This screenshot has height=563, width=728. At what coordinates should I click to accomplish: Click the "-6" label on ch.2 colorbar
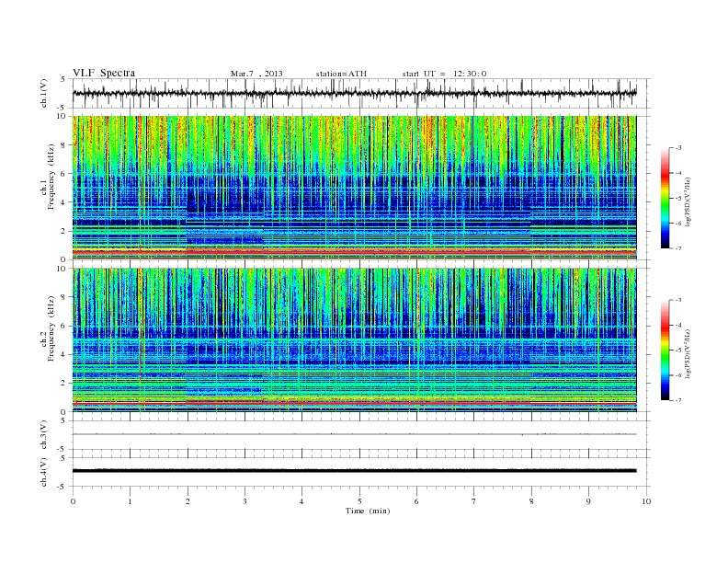(677, 375)
